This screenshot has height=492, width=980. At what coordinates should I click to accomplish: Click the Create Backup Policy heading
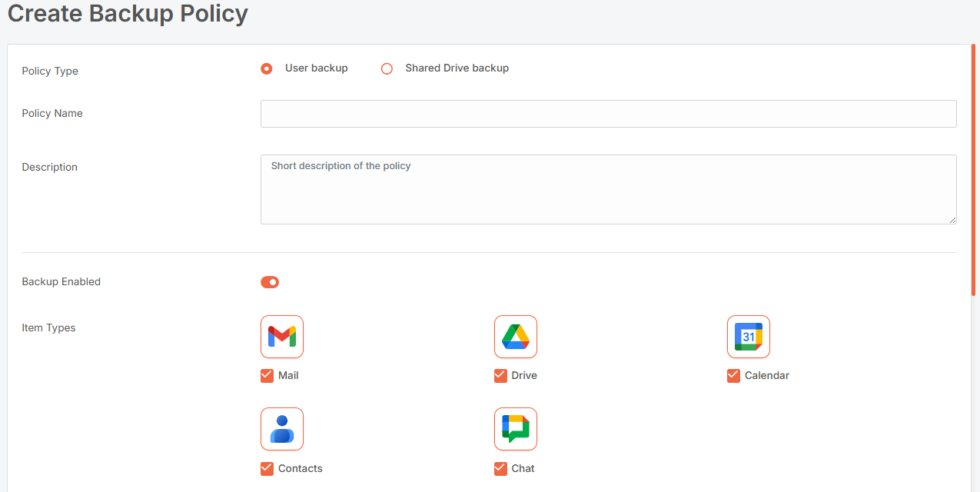(x=128, y=13)
